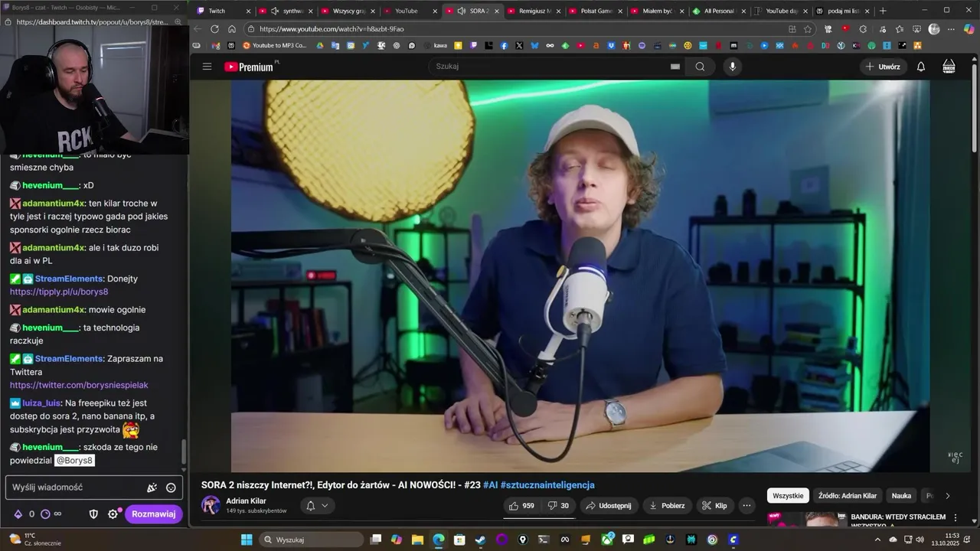
Task: Open twitter.com/borysniespielak chat link
Action: click(79, 385)
